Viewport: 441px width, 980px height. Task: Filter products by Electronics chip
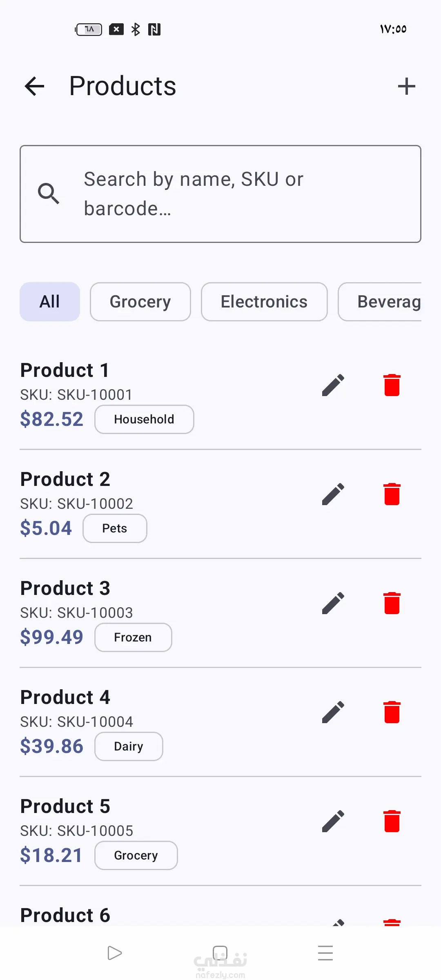(264, 302)
